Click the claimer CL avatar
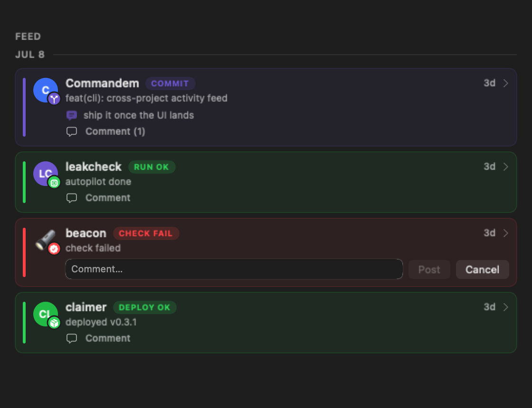Screen dimensions: 532x408 tap(46, 314)
